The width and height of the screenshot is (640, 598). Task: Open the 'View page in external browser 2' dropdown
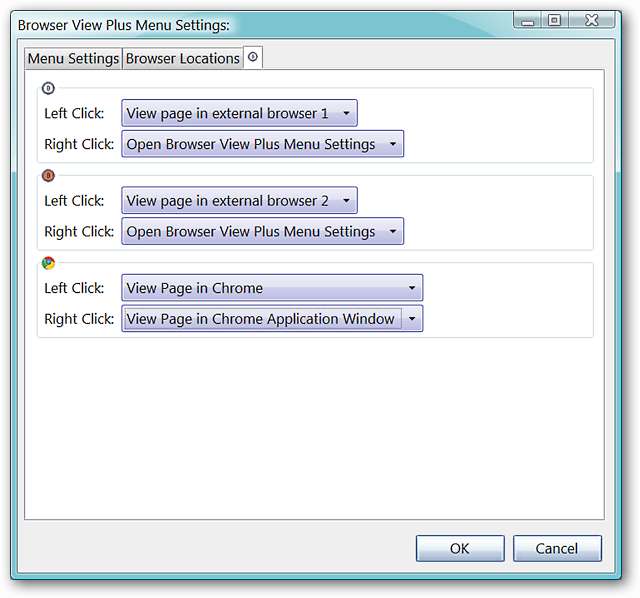[239, 201]
